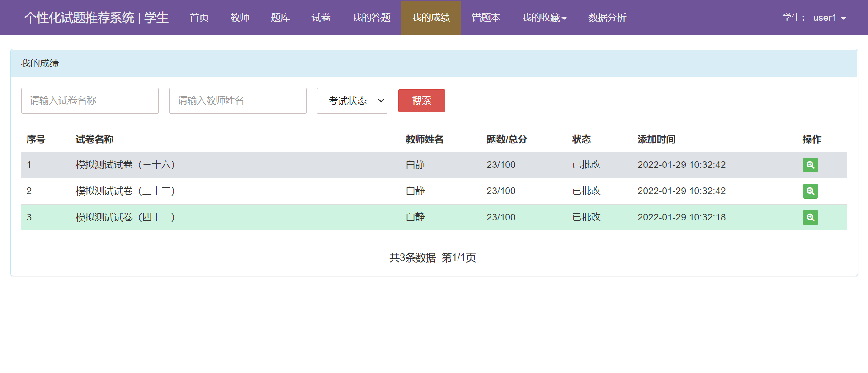Click the 序号 column header

pos(36,139)
